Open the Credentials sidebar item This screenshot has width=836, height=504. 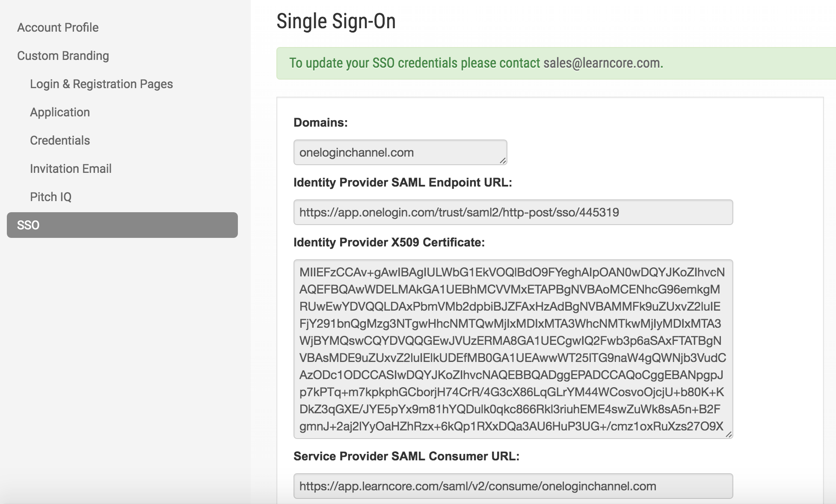pos(60,140)
